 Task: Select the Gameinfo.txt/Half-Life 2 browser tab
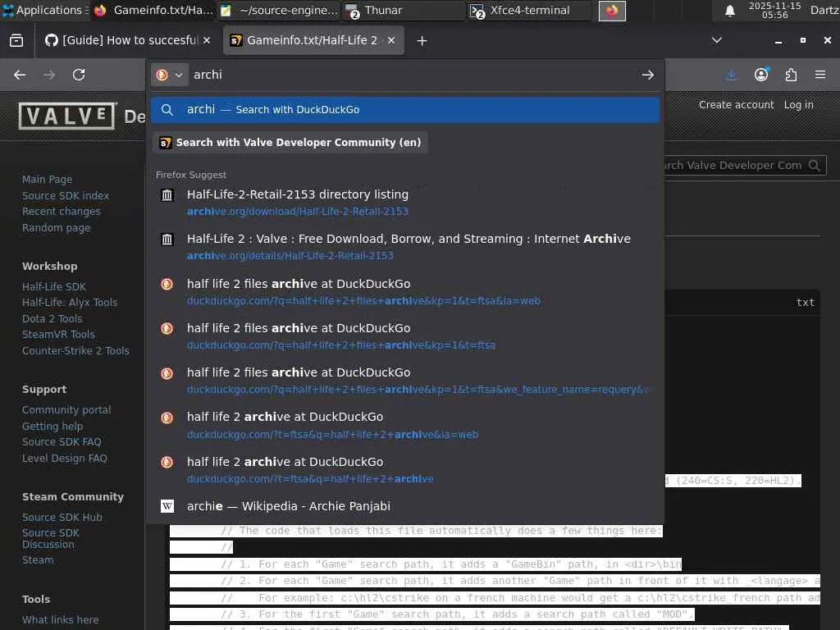313,40
